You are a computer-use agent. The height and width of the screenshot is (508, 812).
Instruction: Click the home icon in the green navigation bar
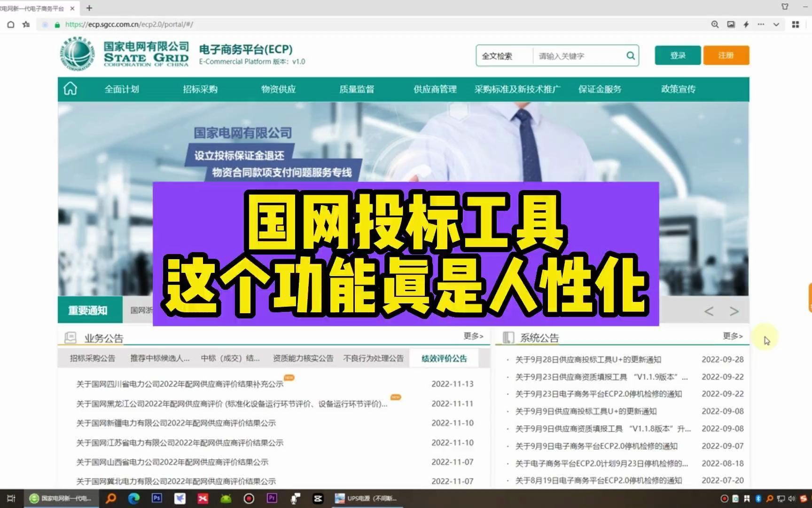70,89
